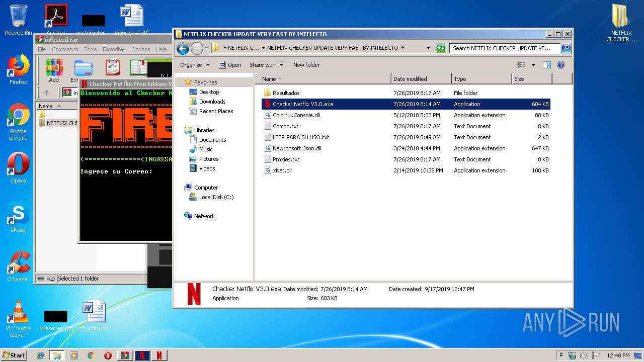644x362 pixels.
Task: Open the view options dropdown arrow
Action: 533,65
